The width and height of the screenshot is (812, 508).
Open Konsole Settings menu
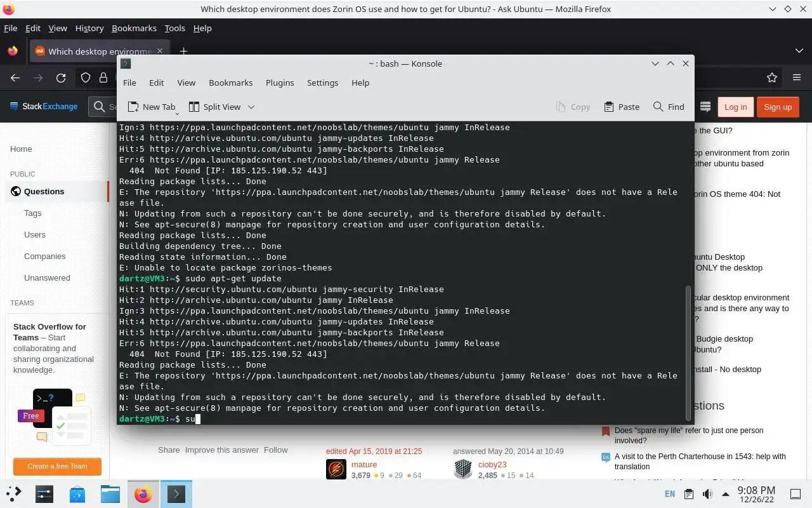[322, 83]
